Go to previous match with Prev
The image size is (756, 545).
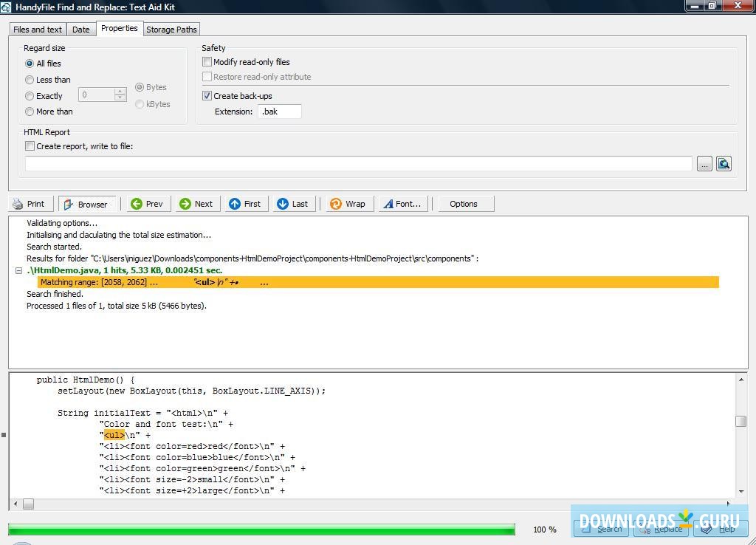click(148, 204)
